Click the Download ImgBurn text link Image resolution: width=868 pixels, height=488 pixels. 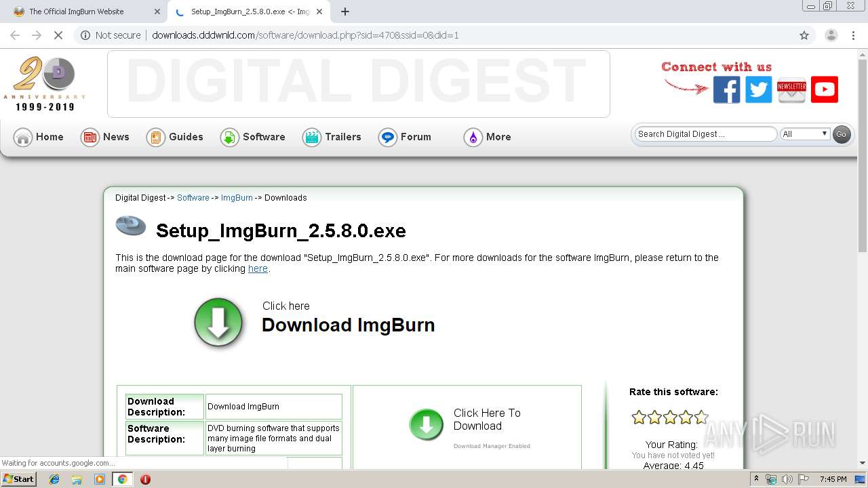click(x=348, y=325)
